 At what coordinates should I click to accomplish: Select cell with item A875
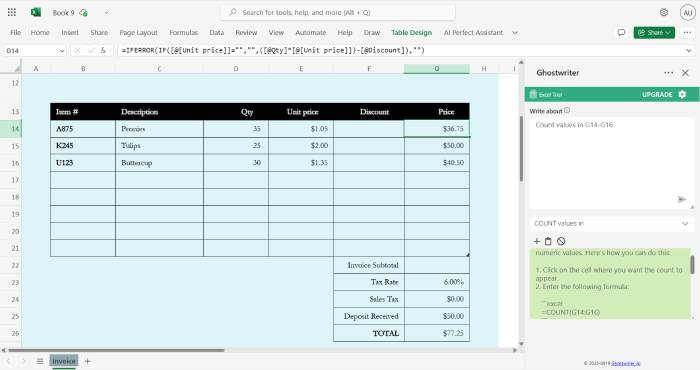coord(83,129)
